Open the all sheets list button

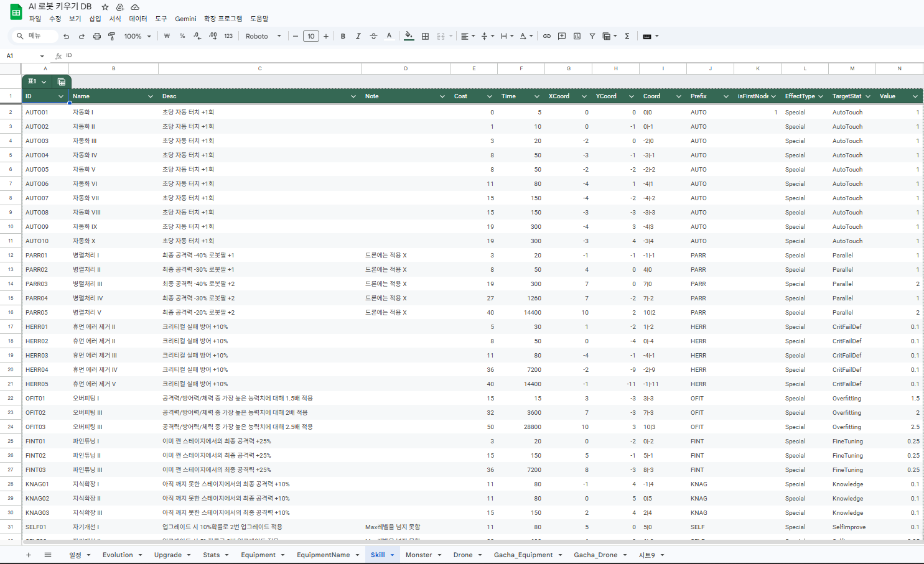coord(48,555)
